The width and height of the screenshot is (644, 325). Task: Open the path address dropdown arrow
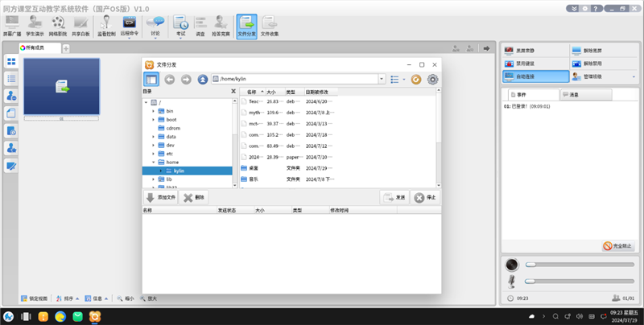382,80
